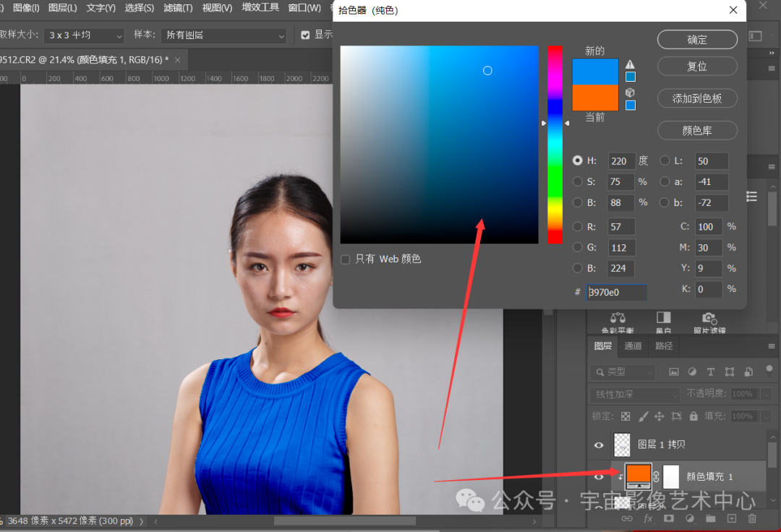Click add layer style fx icon

pos(648,518)
